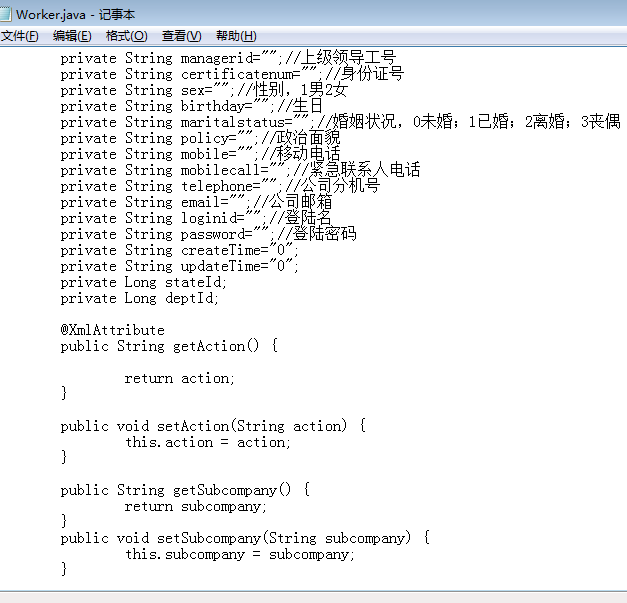Click the 'return subcompany;' statement
The image size is (627, 603).
[x=196, y=506]
